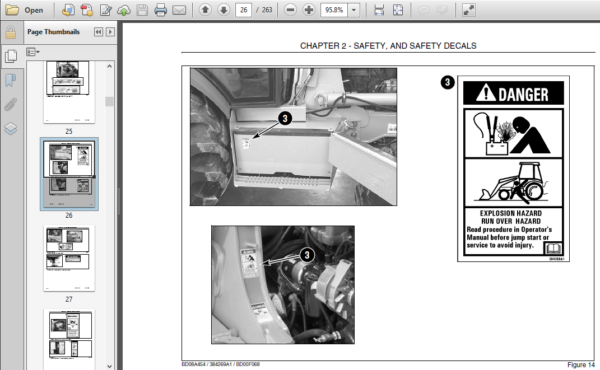The height and width of the screenshot is (370, 600).
Task: Click the page number input field
Action: (243, 10)
